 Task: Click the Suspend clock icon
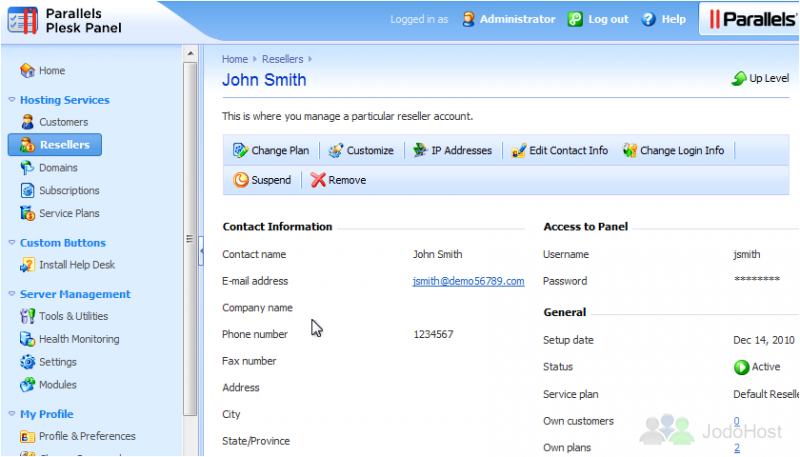click(x=240, y=180)
